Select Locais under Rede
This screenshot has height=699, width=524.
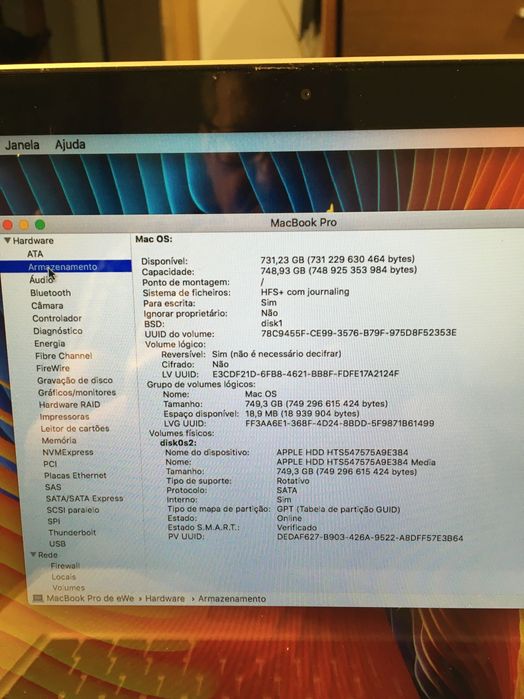coord(63,577)
